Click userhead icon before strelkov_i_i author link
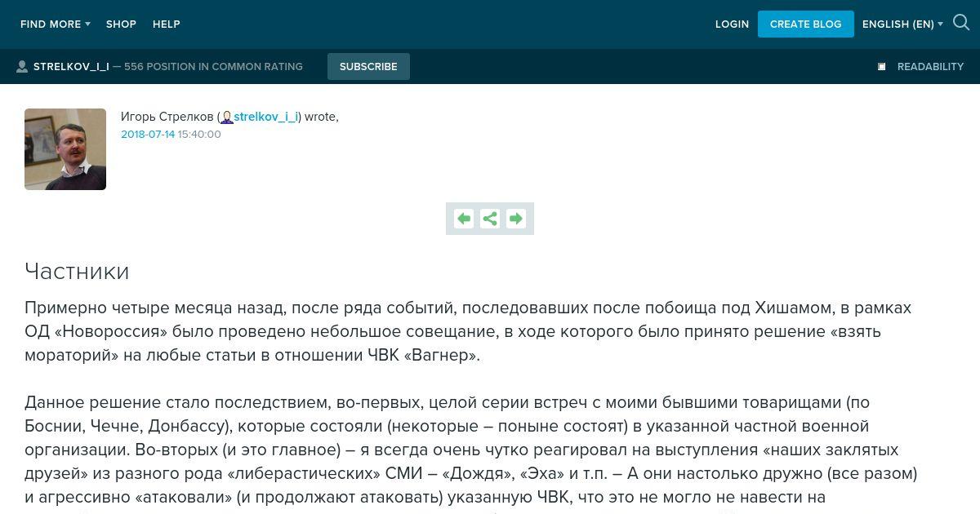980x514 pixels. point(227,117)
